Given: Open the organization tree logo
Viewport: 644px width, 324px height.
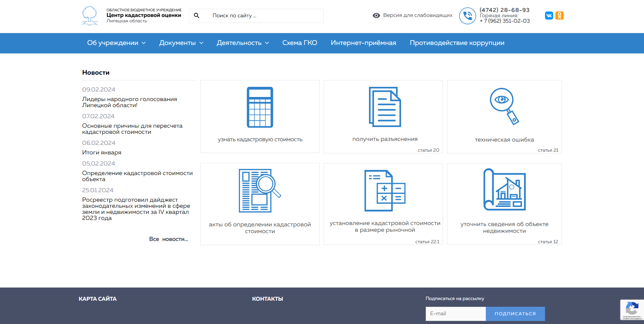Looking at the screenshot, I should click(90, 16).
